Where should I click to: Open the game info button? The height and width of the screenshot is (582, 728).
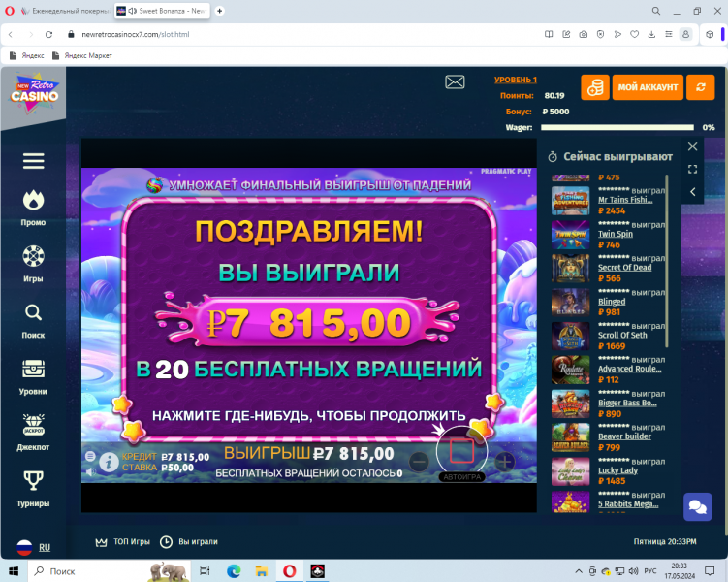click(109, 463)
